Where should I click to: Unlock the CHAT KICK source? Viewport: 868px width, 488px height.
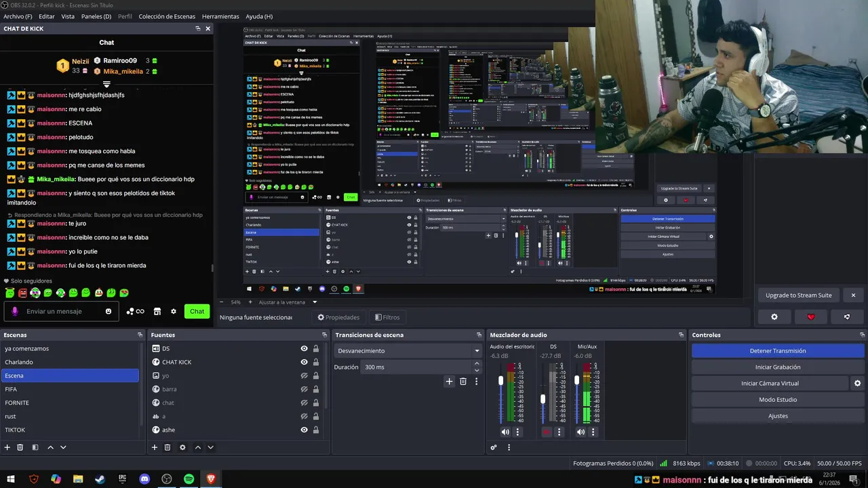coord(316,362)
